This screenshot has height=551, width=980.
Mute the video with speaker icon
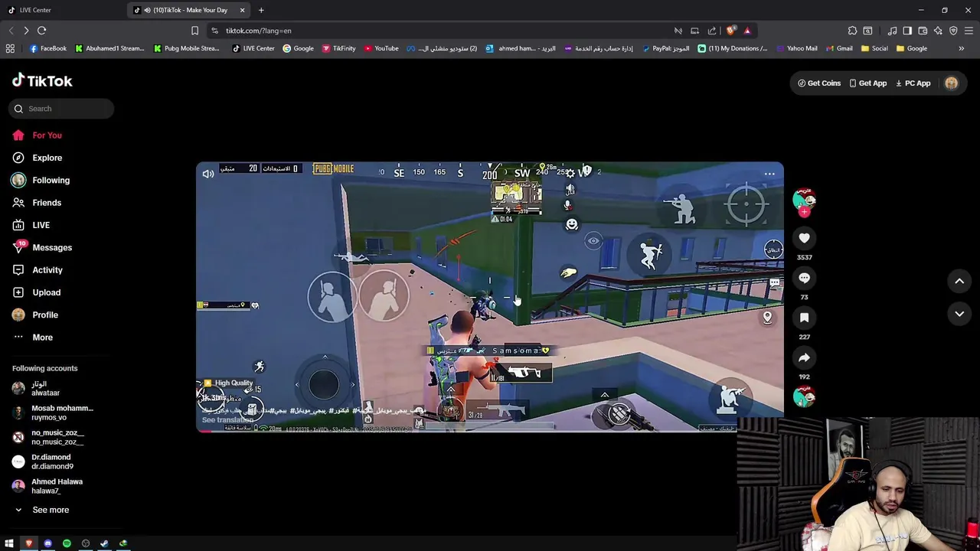click(208, 174)
